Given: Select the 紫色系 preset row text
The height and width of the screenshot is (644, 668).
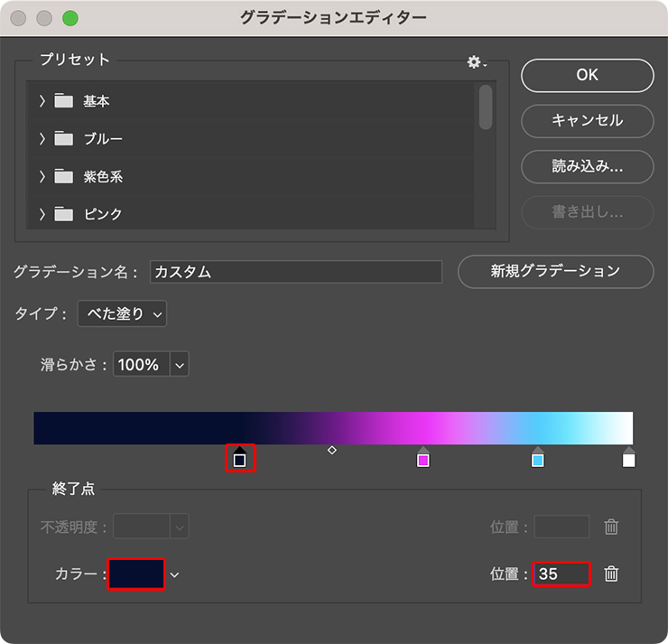Looking at the screenshot, I should click(x=103, y=176).
